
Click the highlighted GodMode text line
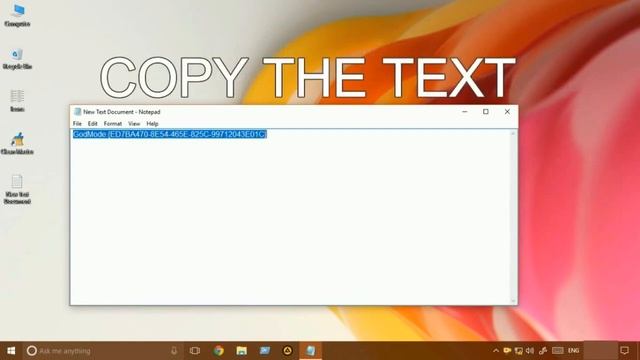click(170, 134)
